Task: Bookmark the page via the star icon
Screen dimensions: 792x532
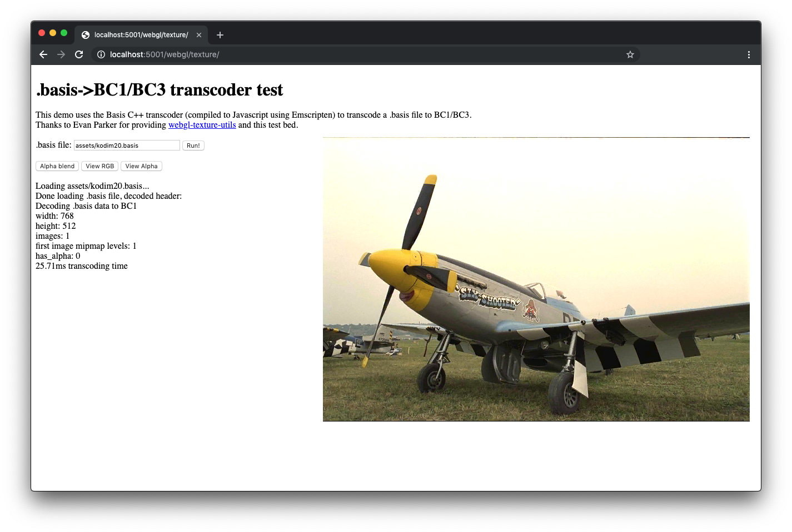Action: [630, 54]
